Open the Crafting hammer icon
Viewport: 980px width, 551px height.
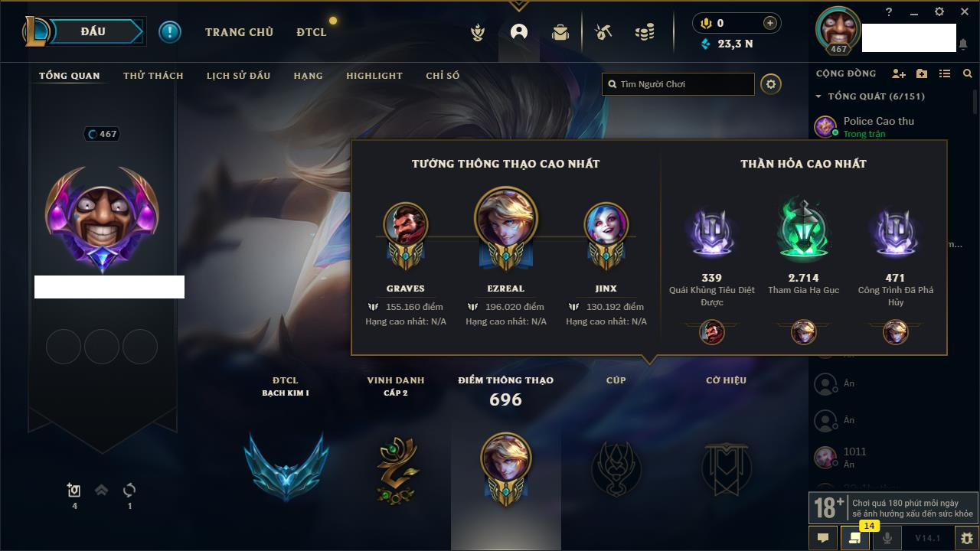point(603,32)
